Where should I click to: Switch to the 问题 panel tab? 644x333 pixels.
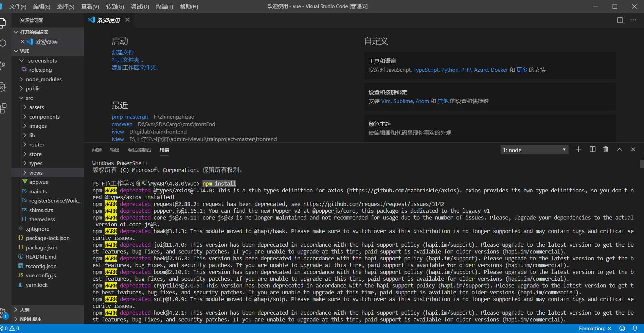(x=97, y=150)
